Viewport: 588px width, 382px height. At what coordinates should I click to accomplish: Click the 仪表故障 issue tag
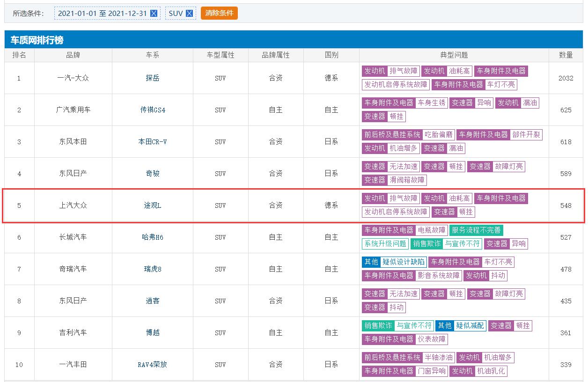click(x=432, y=339)
